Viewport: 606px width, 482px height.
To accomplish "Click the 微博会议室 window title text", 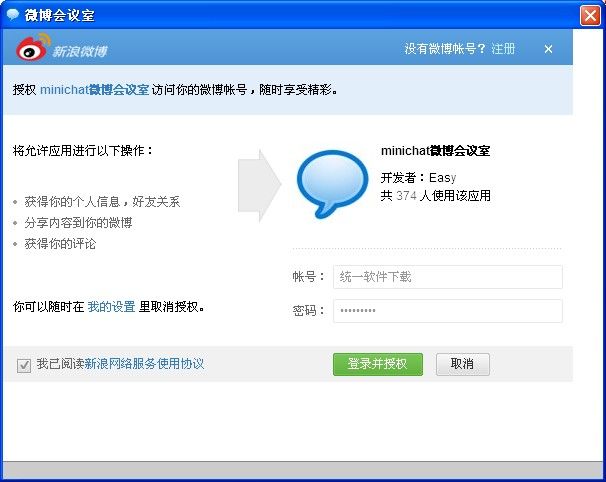I will point(60,15).
